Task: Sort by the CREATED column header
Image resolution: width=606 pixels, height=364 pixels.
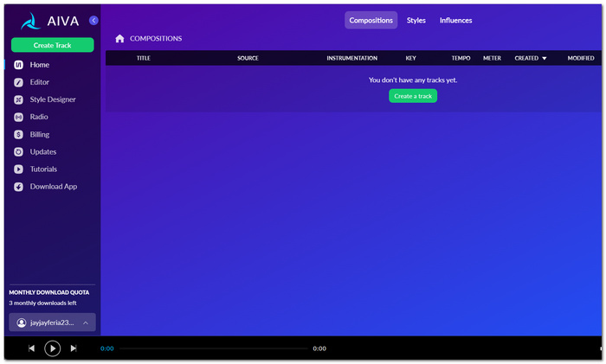Action: 526,58
